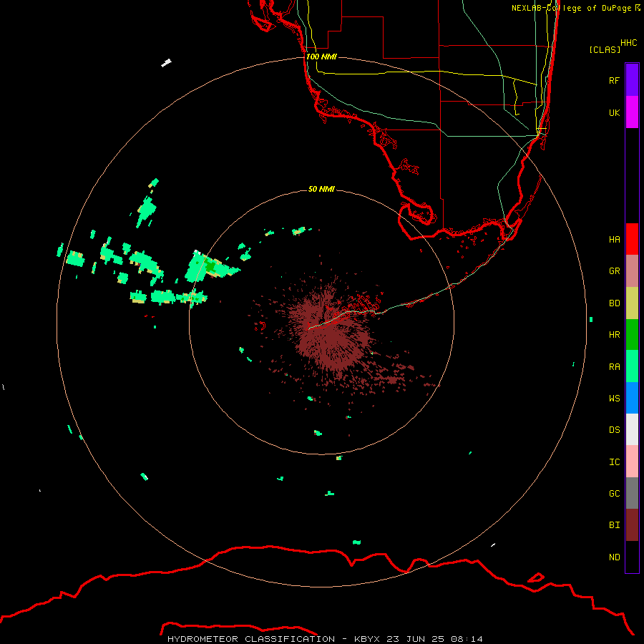
Task: Click the RF legend label
Action: click(x=614, y=80)
